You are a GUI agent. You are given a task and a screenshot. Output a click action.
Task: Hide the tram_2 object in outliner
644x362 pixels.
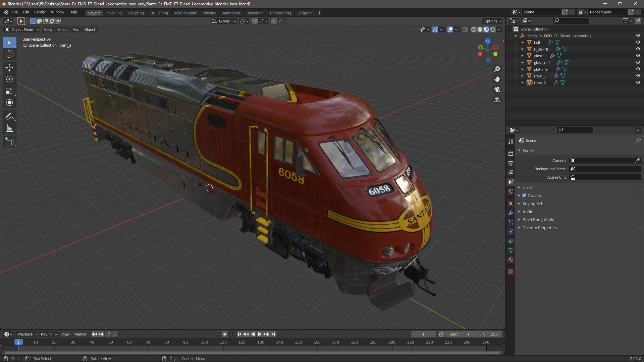638,82
